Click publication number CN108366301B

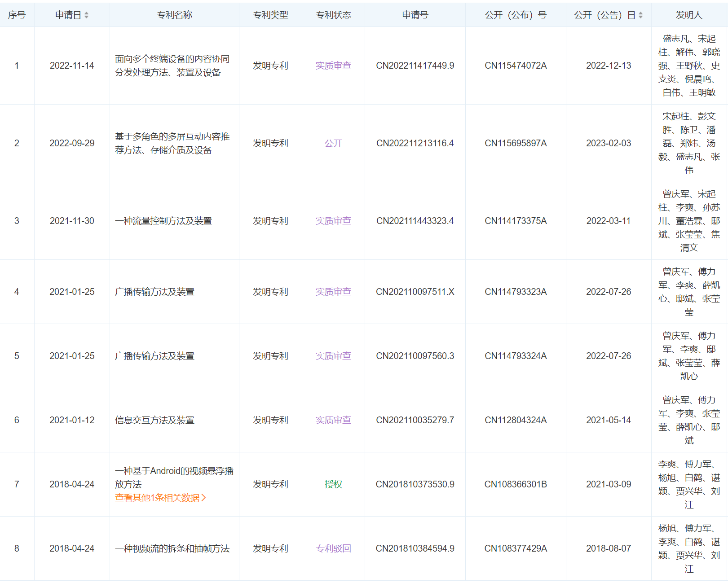pyautogui.click(x=516, y=484)
